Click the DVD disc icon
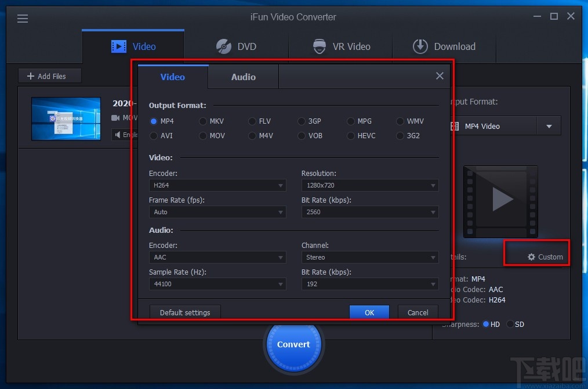This screenshot has width=588, height=389. pyautogui.click(x=223, y=46)
